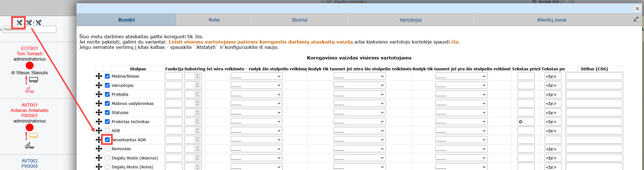Open AVT001 vehicle entry
The width and height of the screenshot is (644, 170).
(x=30, y=105)
